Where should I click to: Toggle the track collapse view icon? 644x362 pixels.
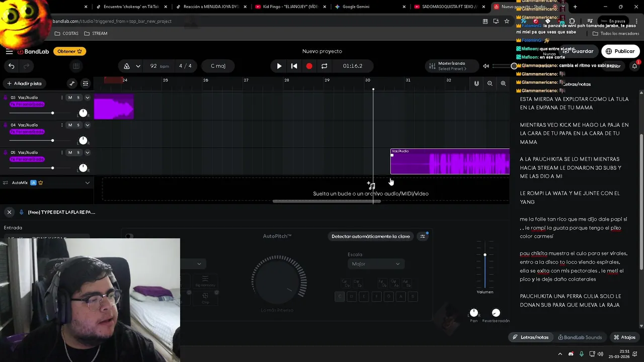tap(86, 83)
